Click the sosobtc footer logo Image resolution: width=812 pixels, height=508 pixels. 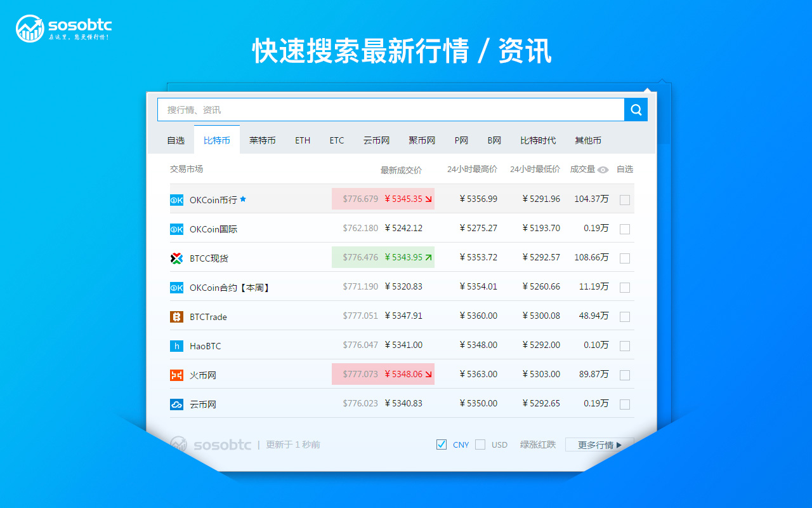tap(211, 444)
